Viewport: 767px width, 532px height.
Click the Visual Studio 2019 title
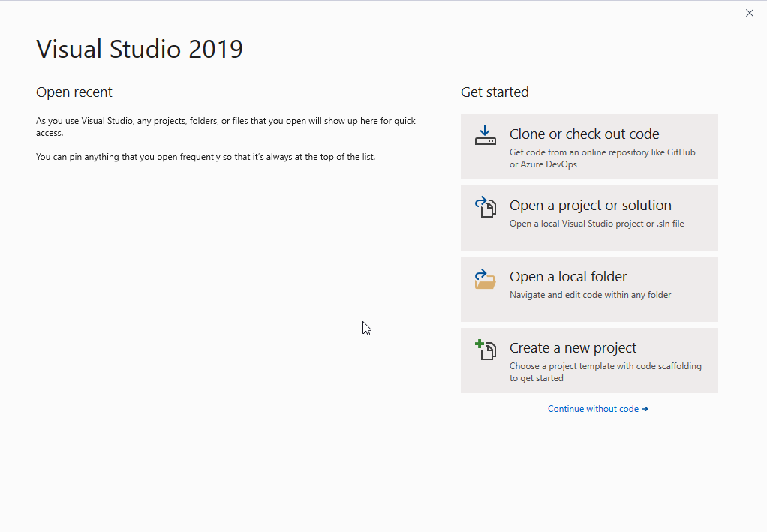tap(140, 49)
